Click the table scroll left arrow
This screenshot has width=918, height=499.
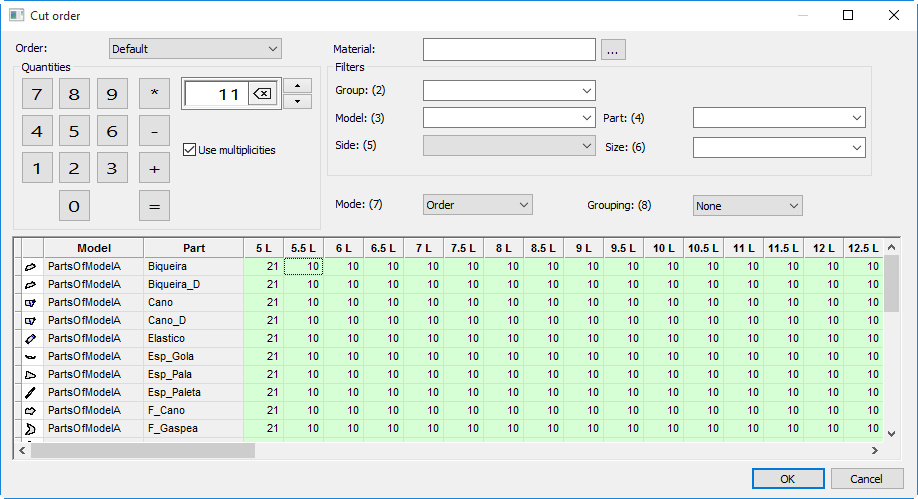(22, 450)
